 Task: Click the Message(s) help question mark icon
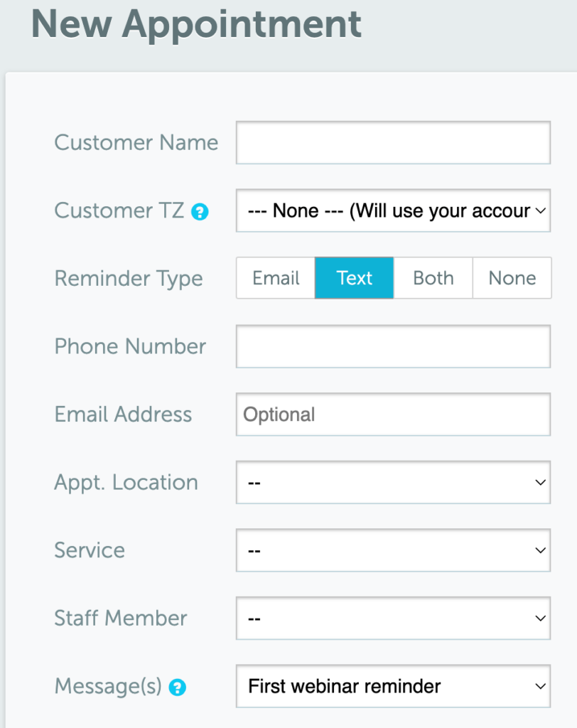(x=177, y=687)
